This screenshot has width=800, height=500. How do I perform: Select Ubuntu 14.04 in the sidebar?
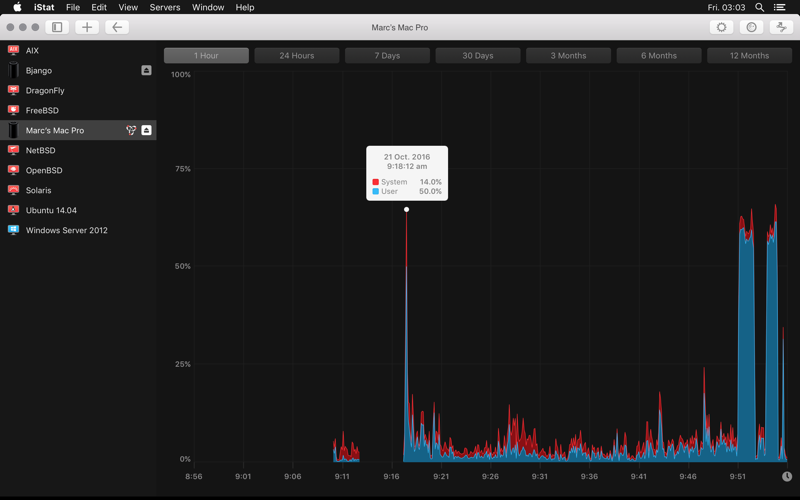(51, 211)
